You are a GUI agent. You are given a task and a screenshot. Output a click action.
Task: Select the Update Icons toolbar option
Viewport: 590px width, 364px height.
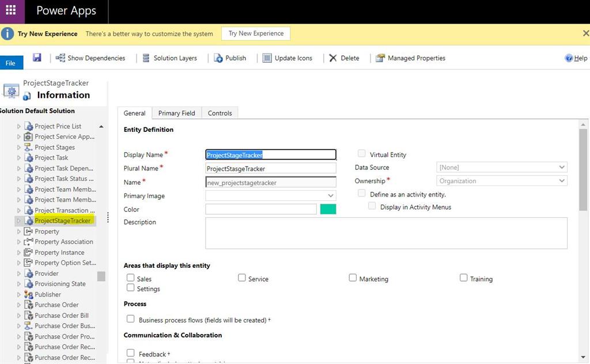(x=287, y=58)
